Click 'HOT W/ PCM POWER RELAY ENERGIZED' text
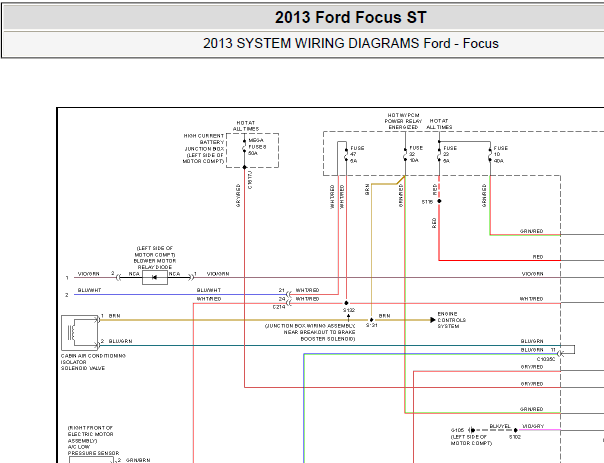Image resolution: width=604 pixels, height=463 pixels. point(403,121)
